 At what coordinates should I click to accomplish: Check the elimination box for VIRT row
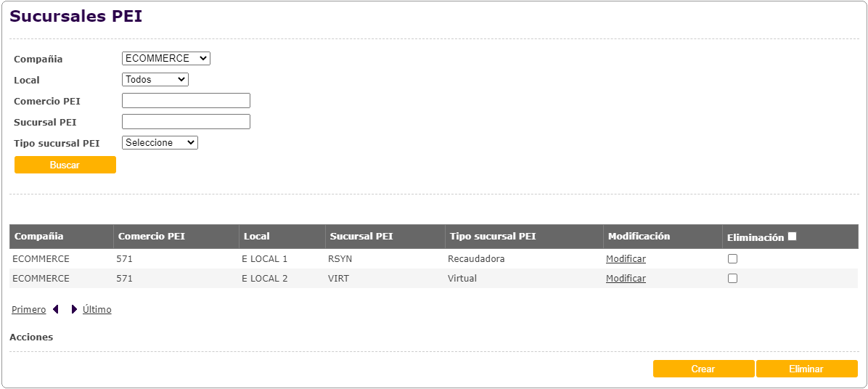tap(732, 279)
